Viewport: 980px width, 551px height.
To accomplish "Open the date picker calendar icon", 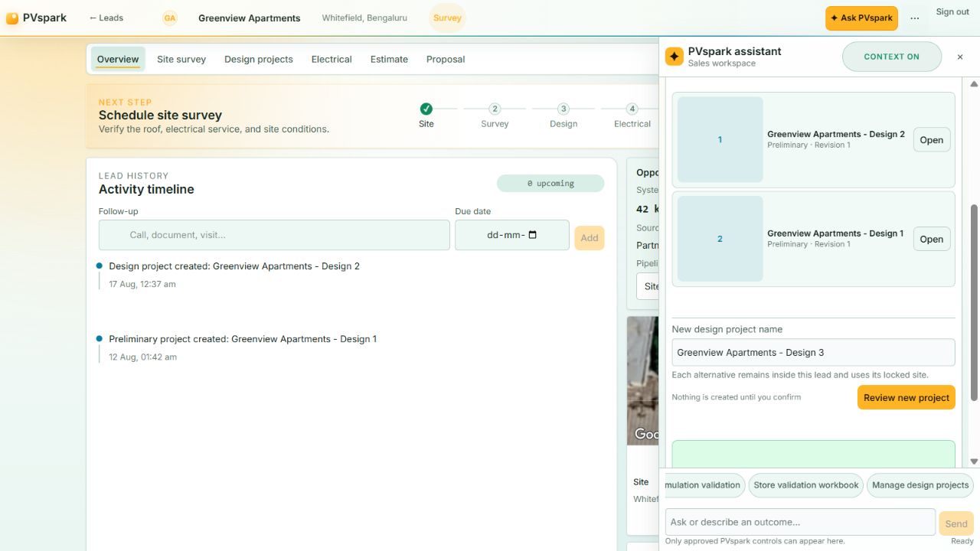I will 533,235.
